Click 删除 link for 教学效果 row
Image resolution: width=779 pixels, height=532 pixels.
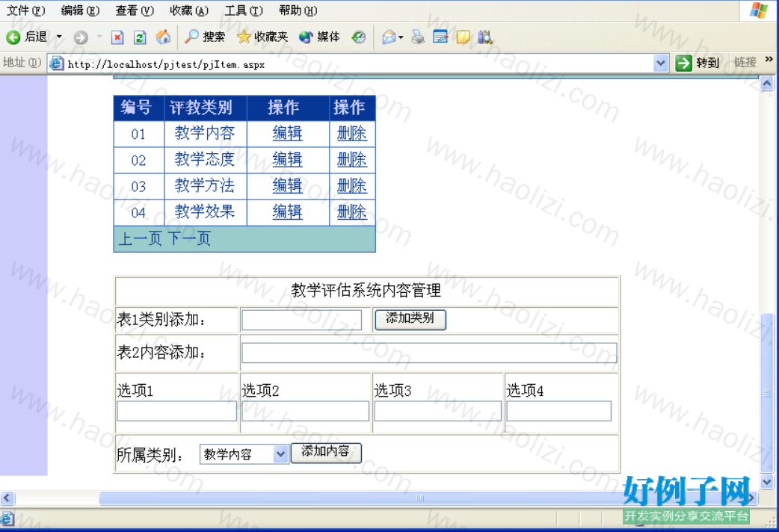point(351,212)
